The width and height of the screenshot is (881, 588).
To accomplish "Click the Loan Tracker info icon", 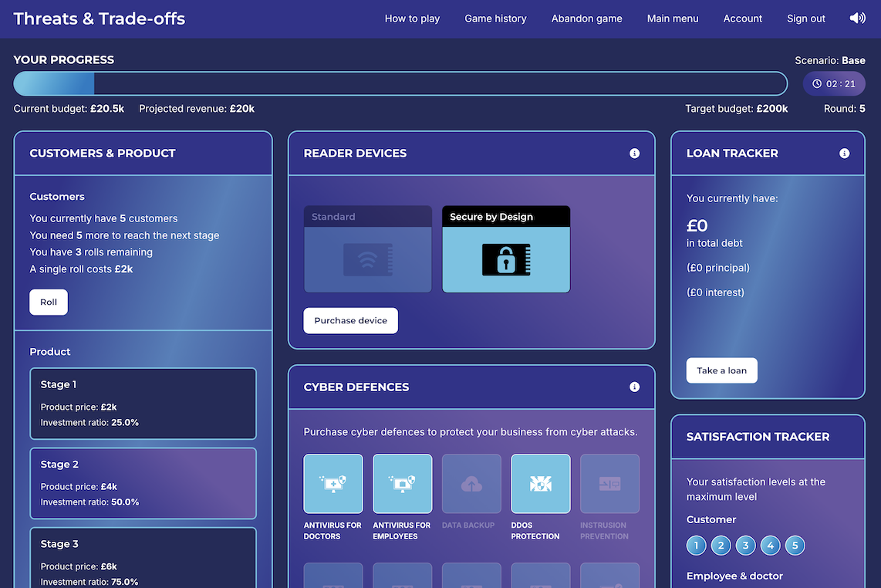I will point(844,154).
